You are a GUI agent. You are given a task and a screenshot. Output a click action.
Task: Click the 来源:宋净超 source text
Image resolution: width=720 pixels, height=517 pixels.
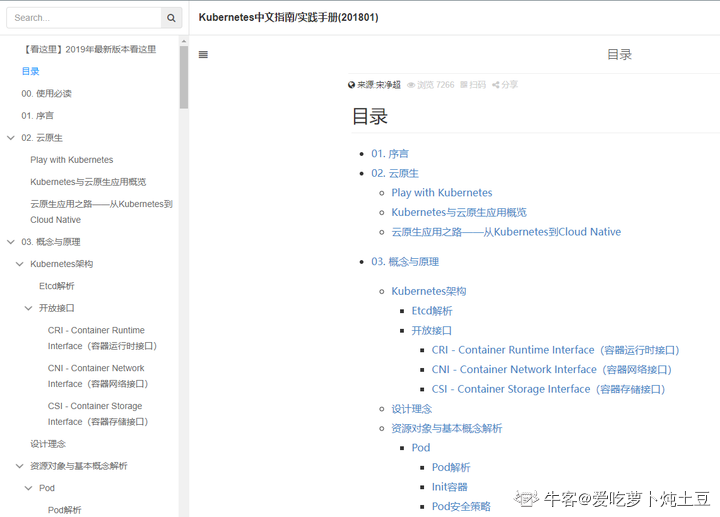(x=379, y=85)
